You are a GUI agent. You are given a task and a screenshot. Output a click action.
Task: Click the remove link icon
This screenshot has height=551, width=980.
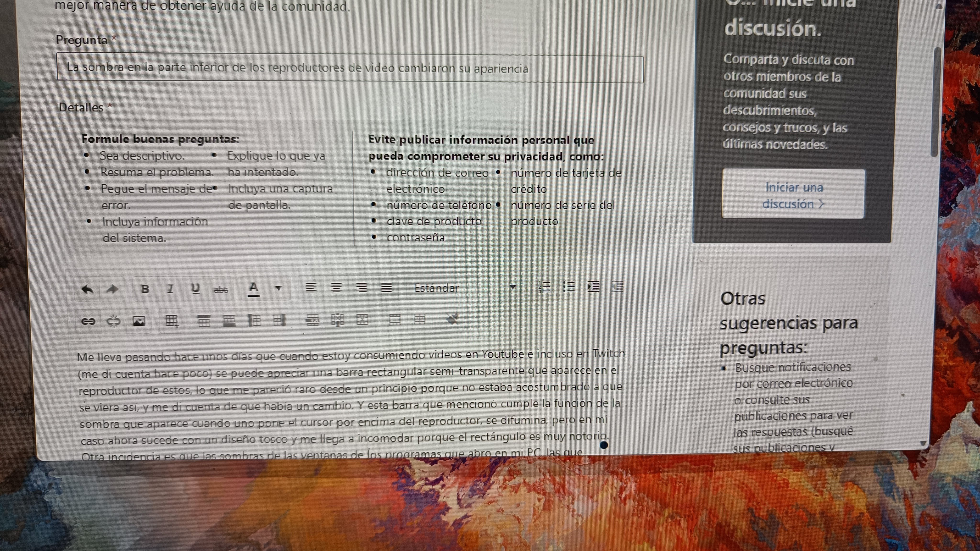click(113, 321)
